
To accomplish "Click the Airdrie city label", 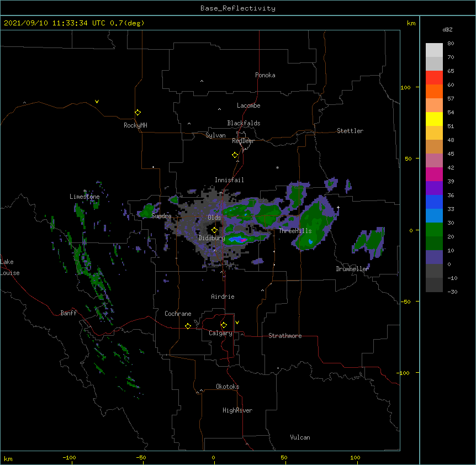I will tap(223, 297).
